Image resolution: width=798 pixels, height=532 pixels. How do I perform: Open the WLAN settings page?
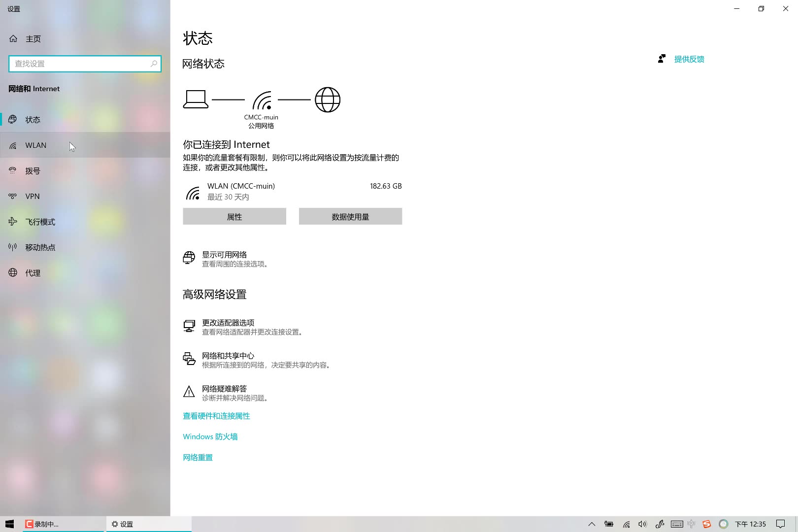click(x=85, y=145)
